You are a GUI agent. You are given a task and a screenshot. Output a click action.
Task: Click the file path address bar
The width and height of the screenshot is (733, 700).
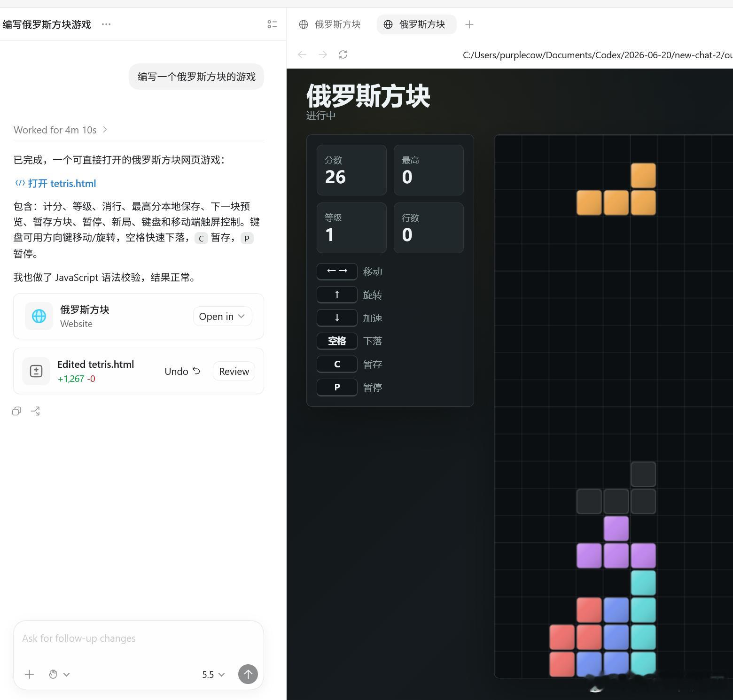[x=597, y=55]
